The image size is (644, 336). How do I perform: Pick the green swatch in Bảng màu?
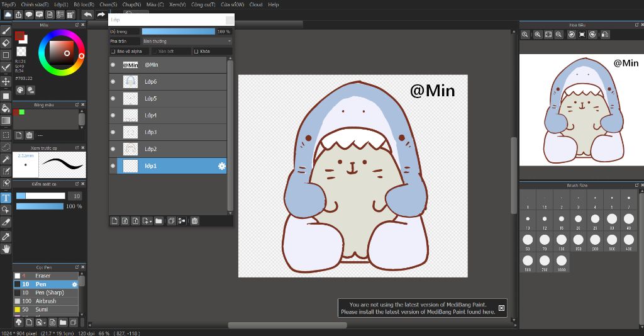coord(22,112)
